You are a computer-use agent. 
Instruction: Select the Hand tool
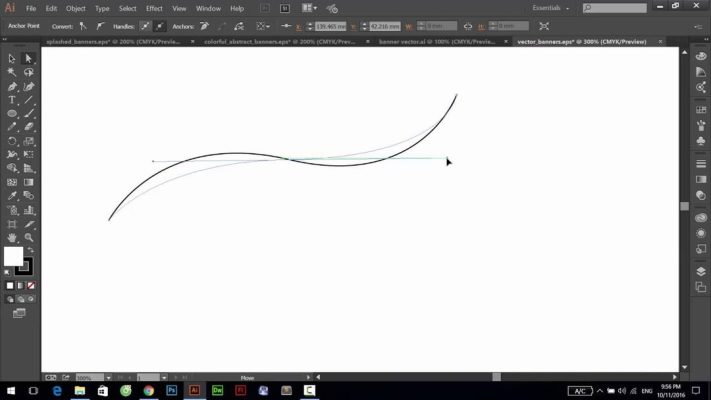coord(12,238)
